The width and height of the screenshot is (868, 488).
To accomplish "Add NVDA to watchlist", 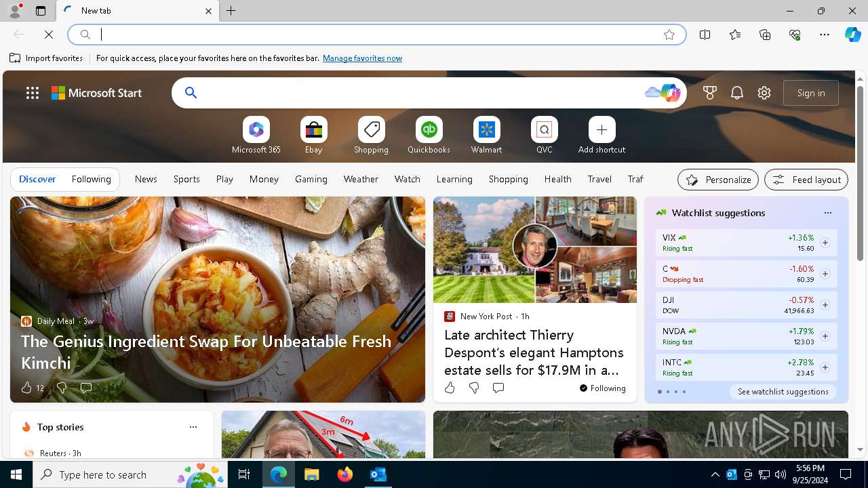I will pos(825,336).
